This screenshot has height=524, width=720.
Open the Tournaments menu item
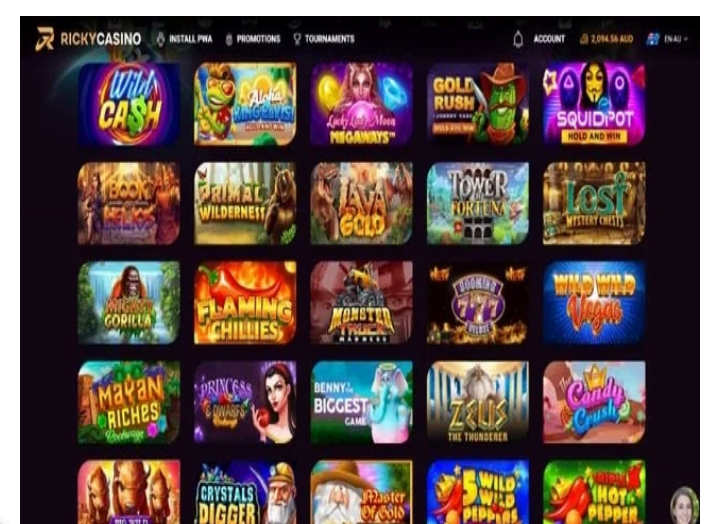click(x=330, y=39)
